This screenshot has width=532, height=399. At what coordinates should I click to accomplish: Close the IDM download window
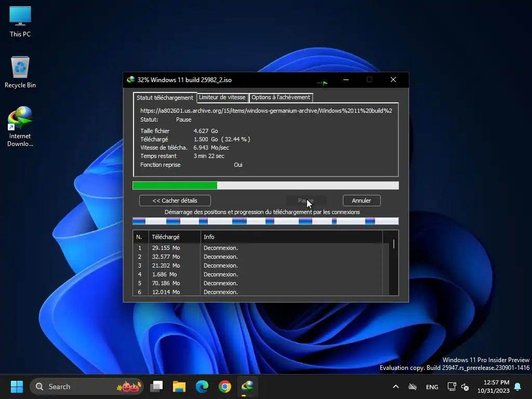tap(393, 79)
